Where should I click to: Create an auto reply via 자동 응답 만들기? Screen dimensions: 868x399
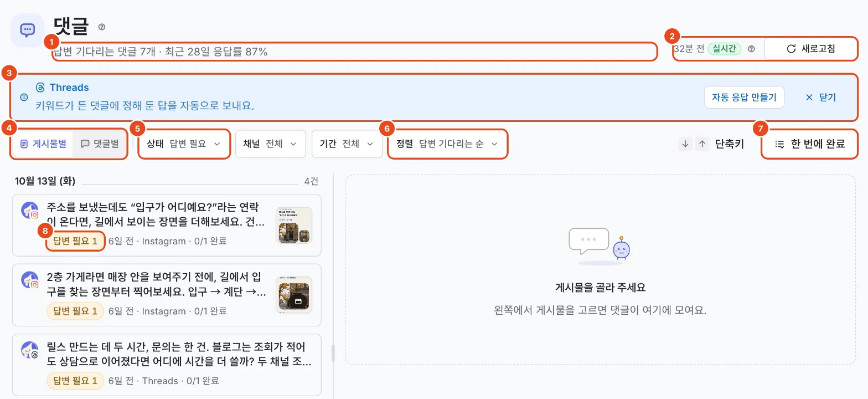tap(745, 97)
